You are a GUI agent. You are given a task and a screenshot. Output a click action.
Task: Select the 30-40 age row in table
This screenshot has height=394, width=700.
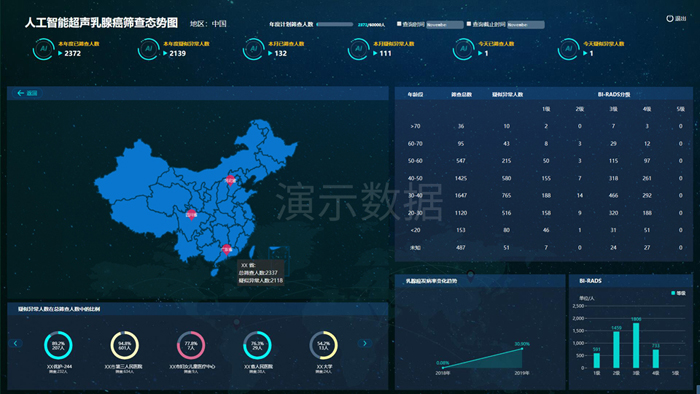tap(544, 195)
